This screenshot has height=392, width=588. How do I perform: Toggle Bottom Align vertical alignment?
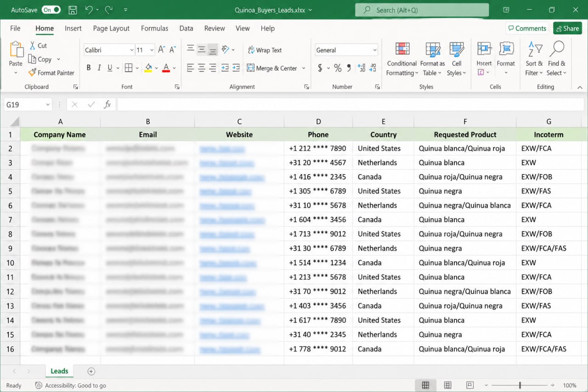pos(212,50)
